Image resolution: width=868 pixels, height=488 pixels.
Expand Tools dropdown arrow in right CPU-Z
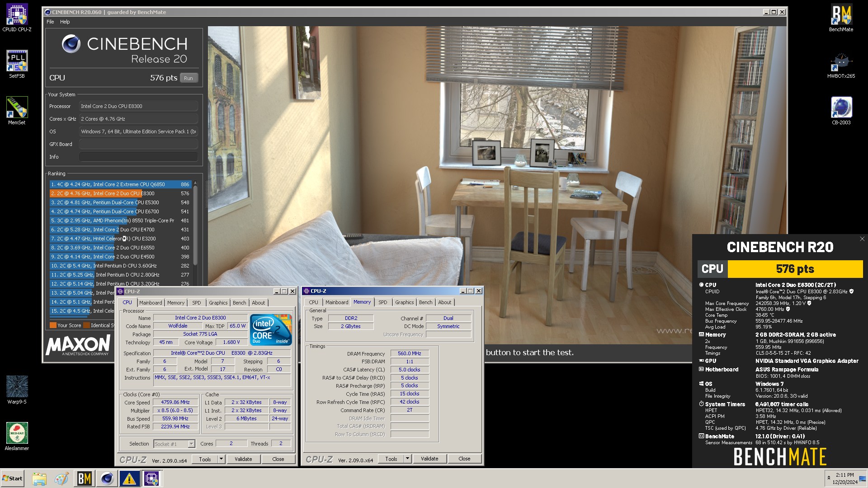coord(408,459)
